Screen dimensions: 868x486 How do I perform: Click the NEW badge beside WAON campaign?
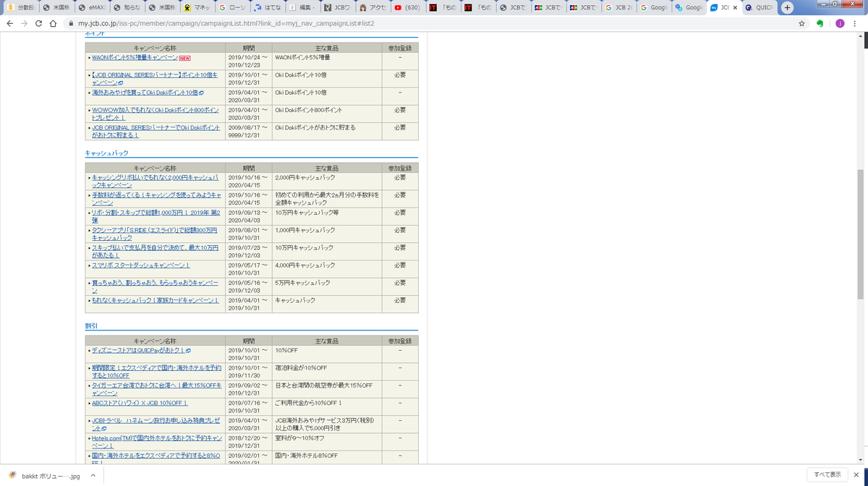click(x=184, y=59)
